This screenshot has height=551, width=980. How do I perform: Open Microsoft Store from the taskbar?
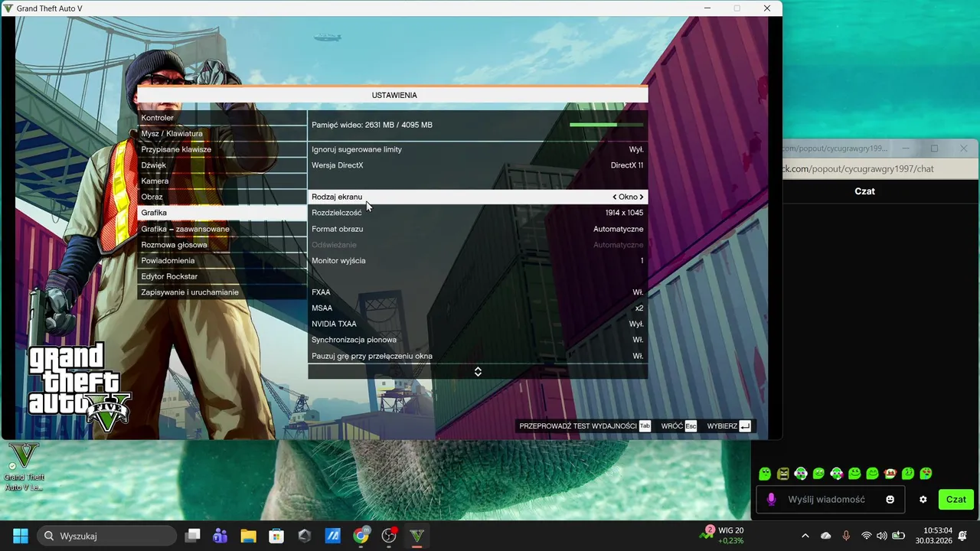pyautogui.click(x=276, y=536)
